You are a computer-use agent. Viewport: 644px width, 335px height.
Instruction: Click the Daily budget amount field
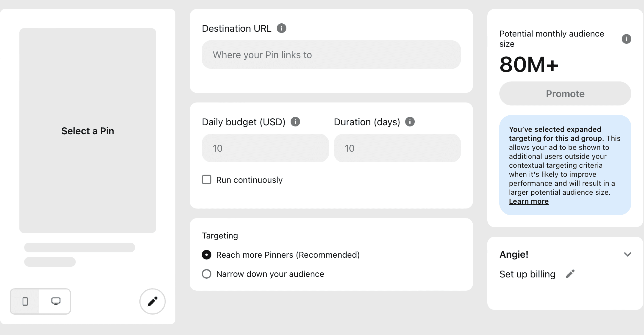pyautogui.click(x=265, y=148)
